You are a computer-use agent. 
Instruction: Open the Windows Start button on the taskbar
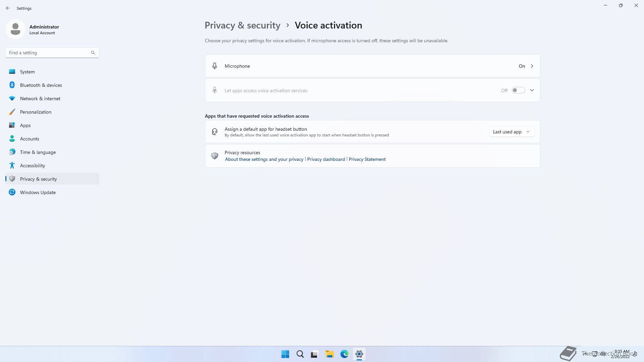click(x=285, y=354)
